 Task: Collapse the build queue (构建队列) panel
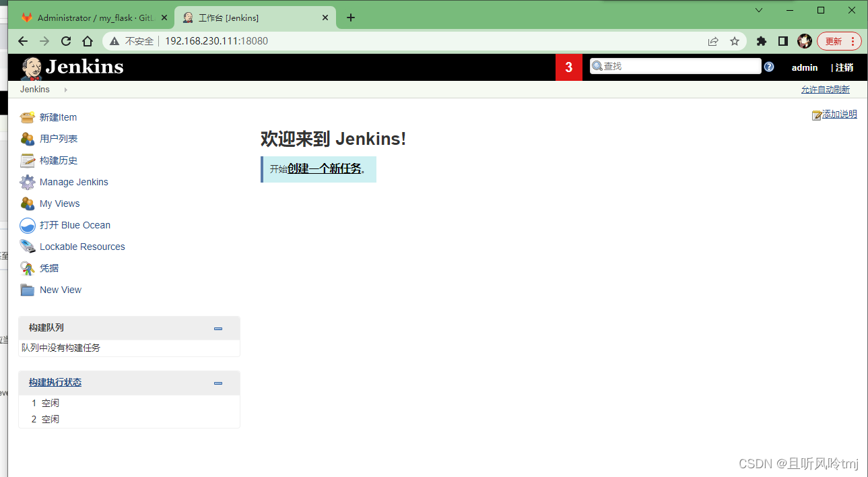[x=218, y=329]
